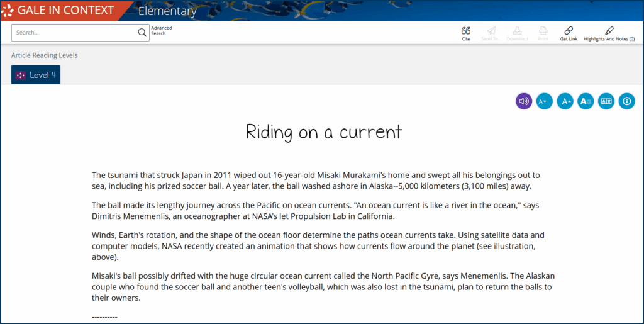The image size is (644, 324).
Task: Click into the Search text field
Action: click(74, 33)
